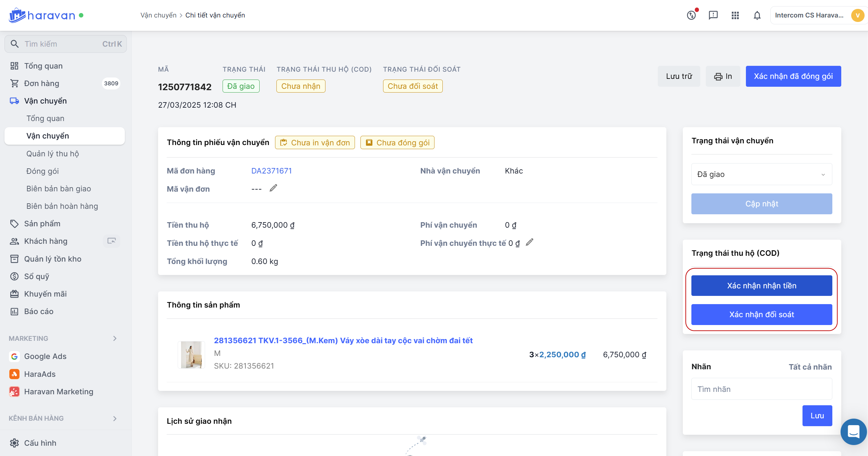Click the Tìm nhãn input field

tap(761, 389)
